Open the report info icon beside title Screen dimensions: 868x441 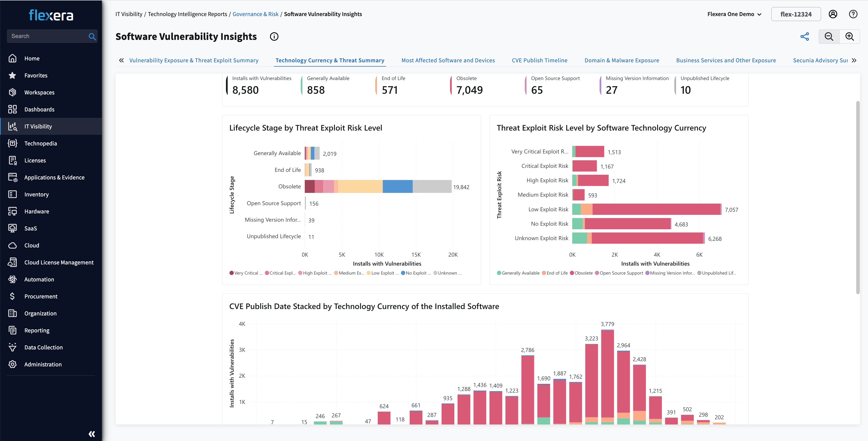[274, 36]
